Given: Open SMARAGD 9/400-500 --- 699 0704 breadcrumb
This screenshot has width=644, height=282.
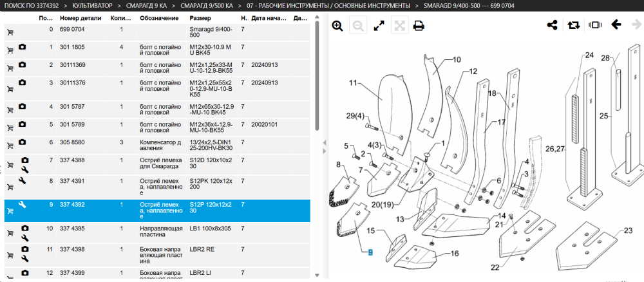Looking at the screenshot, I should coord(469,6).
